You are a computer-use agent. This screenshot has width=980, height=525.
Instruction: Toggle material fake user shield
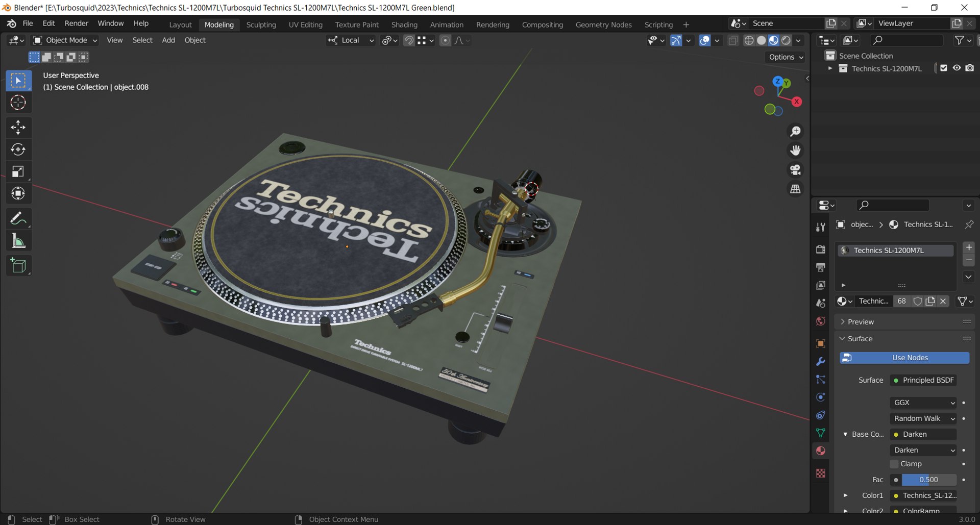click(x=918, y=301)
